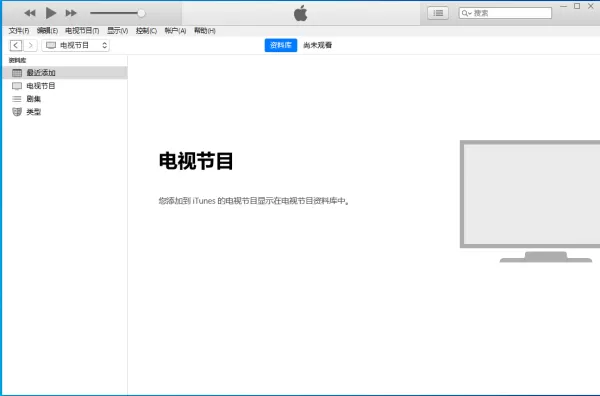The height and width of the screenshot is (396, 600).
Task: Open the search magnifier dropdown
Action: click(x=466, y=13)
